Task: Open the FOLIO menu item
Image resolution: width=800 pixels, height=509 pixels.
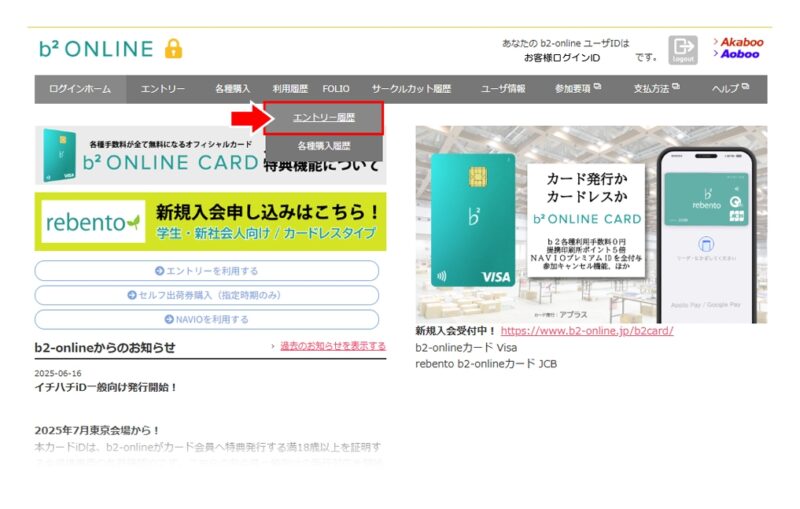Action: pyautogui.click(x=336, y=89)
